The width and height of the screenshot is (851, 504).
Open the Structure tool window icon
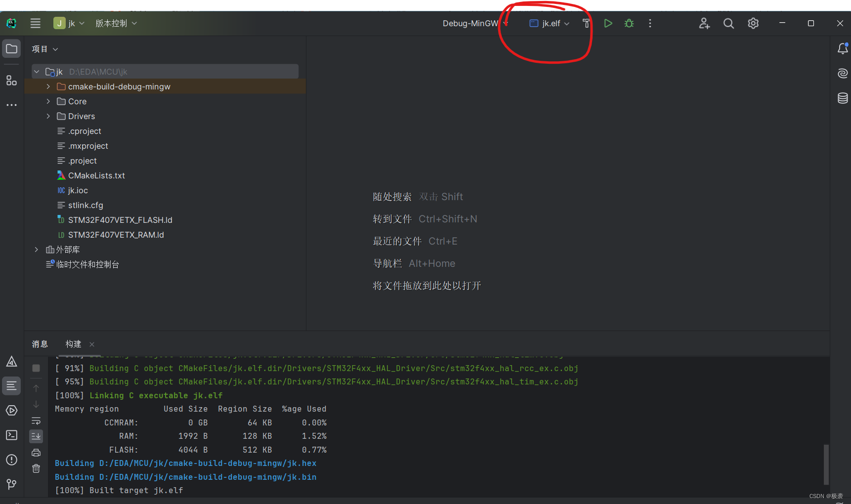[11, 80]
